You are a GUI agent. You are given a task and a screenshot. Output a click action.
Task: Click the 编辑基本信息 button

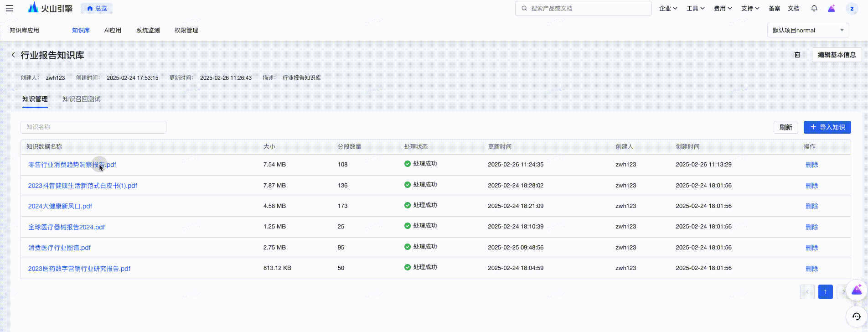[x=837, y=55]
